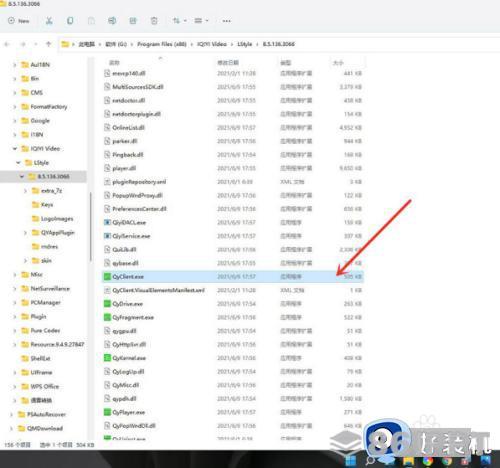Click the green QyDrive.exe icon

[x=107, y=304]
